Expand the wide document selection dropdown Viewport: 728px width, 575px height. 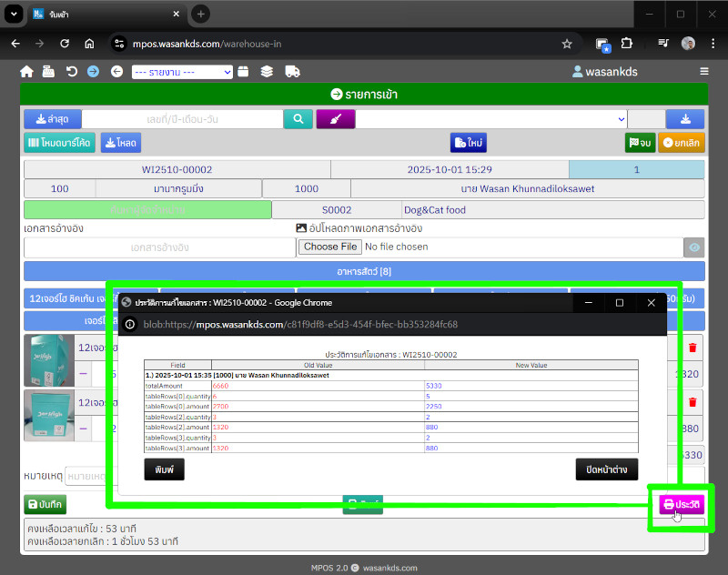(491, 119)
